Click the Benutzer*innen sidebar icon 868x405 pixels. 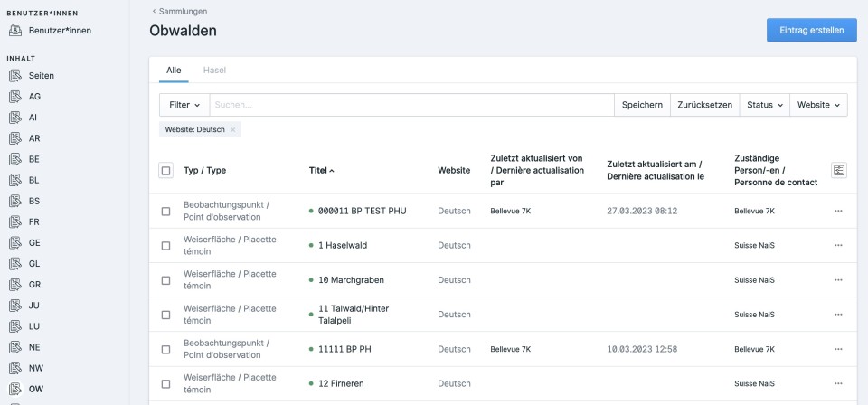pos(15,31)
